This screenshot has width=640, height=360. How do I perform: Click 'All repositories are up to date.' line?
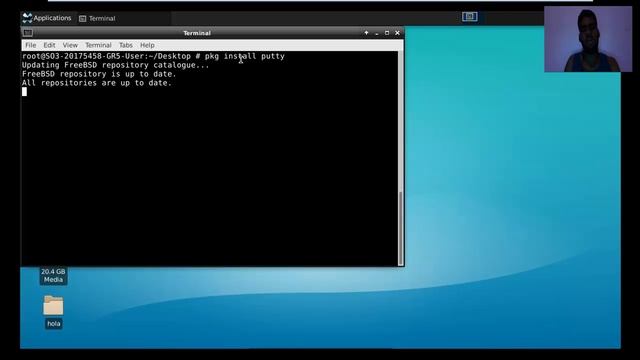coord(97,83)
